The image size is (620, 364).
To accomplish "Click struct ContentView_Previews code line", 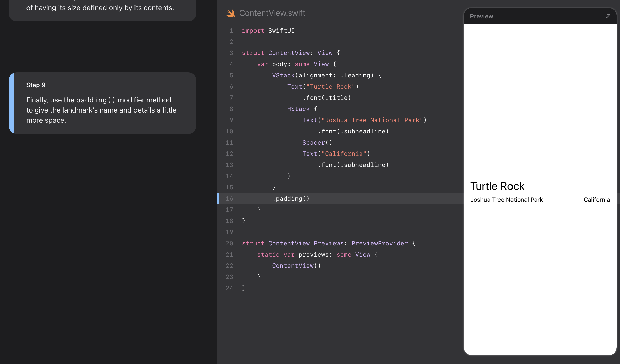I will coord(328,243).
